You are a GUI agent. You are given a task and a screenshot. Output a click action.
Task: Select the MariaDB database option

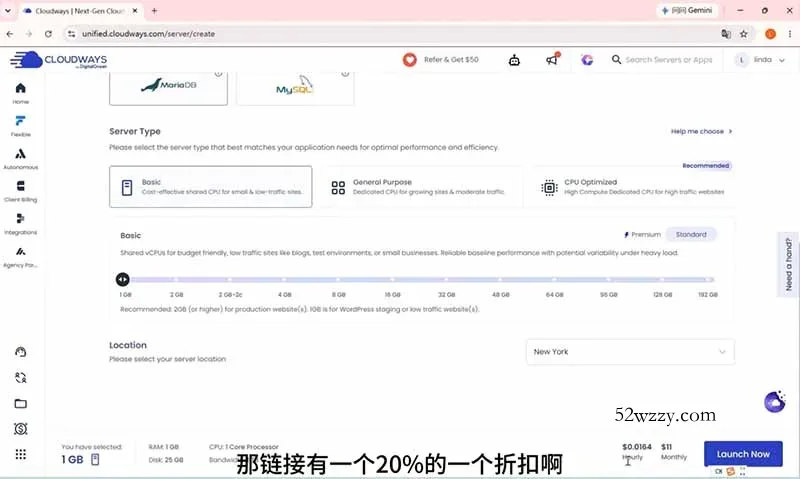(x=168, y=88)
